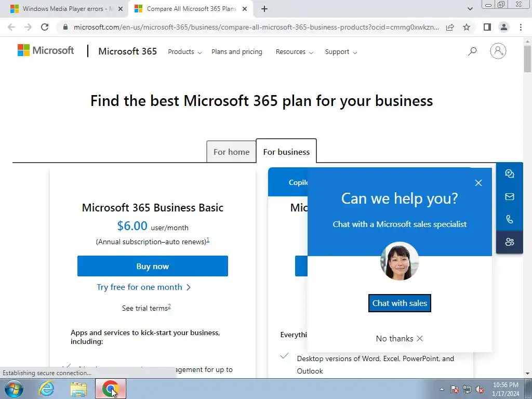This screenshot has height=399, width=532.
Task: Click Microsoft 365 brand link
Action: click(128, 51)
